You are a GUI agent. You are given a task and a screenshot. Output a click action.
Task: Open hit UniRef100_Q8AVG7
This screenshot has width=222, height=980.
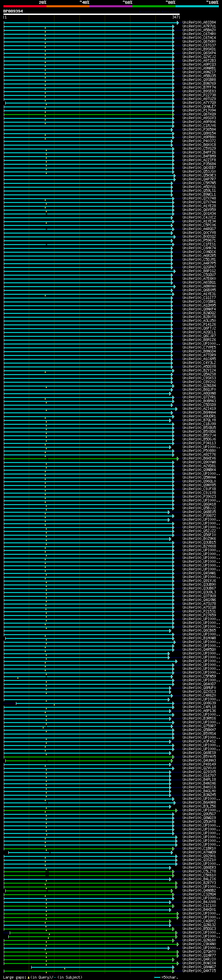(x=199, y=967)
